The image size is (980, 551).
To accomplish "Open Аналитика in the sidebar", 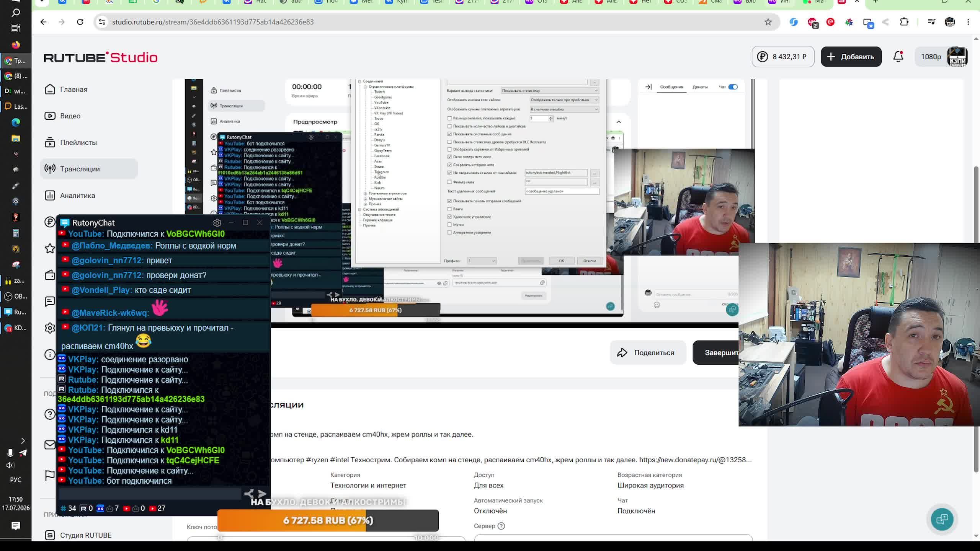I will click(70, 195).
